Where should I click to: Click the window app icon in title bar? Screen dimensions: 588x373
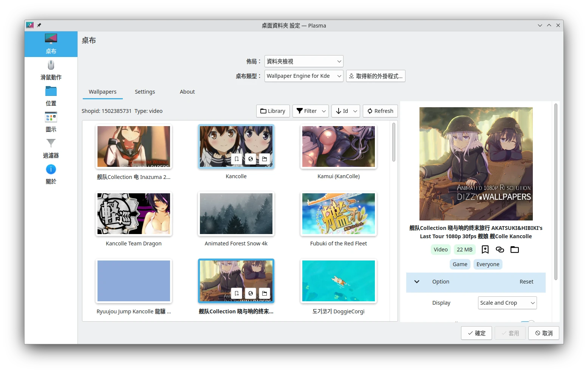pos(30,25)
